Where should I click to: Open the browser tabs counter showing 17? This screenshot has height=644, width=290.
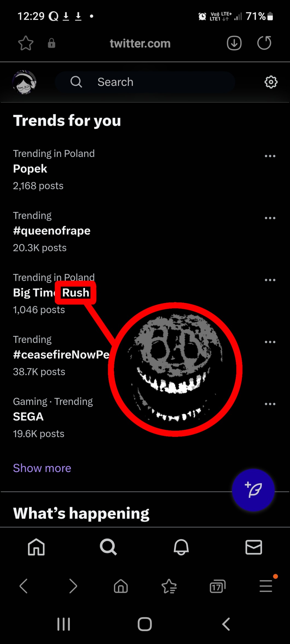[x=217, y=586]
